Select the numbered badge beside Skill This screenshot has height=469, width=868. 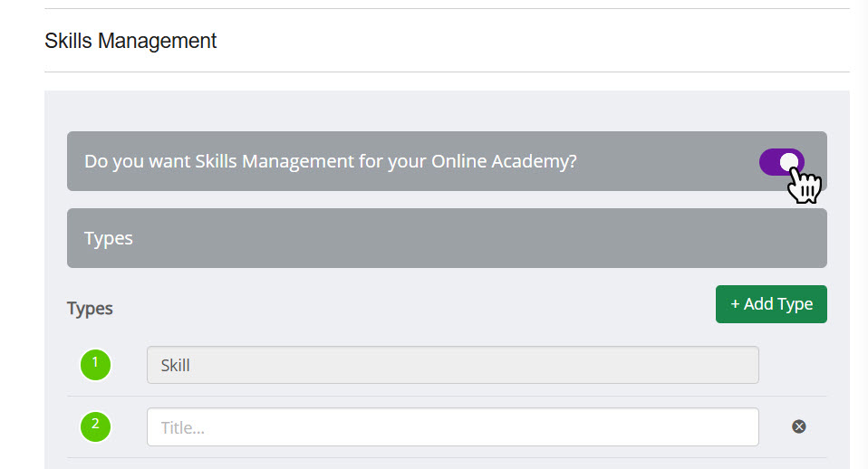point(95,365)
